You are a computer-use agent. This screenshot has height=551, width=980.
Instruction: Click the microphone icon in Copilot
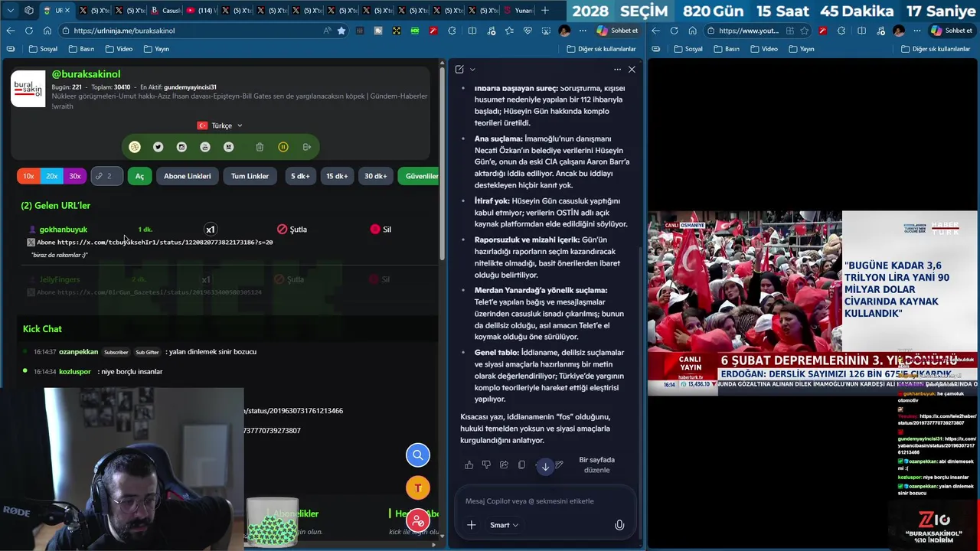(x=619, y=525)
